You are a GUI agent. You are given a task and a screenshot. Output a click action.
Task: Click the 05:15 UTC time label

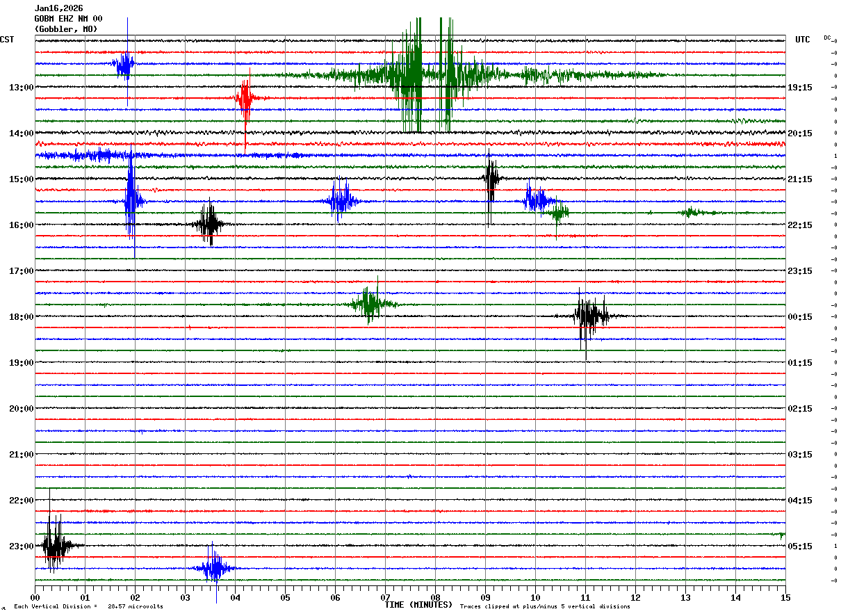pyautogui.click(x=800, y=546)
